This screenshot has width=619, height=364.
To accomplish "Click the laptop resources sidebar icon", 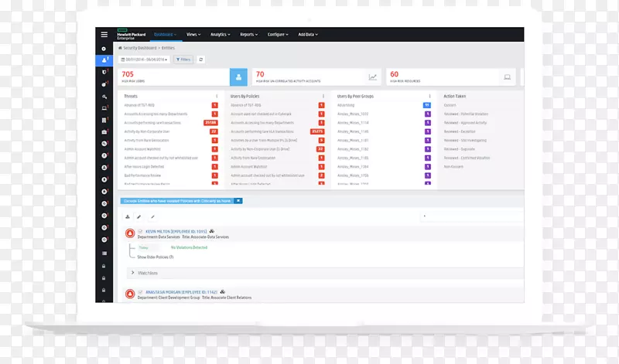I will point(104,108).
